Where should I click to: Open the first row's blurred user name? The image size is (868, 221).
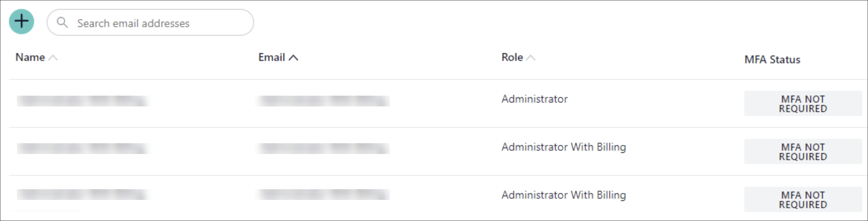pyautogui.click(x=83, y=101)
